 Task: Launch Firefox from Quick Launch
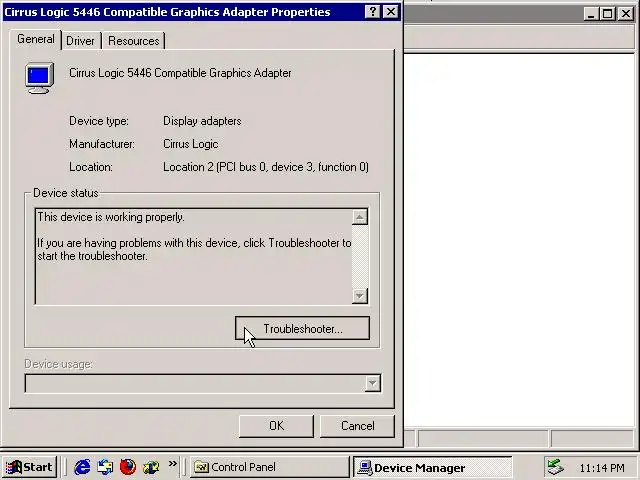[x=128, y=467]
